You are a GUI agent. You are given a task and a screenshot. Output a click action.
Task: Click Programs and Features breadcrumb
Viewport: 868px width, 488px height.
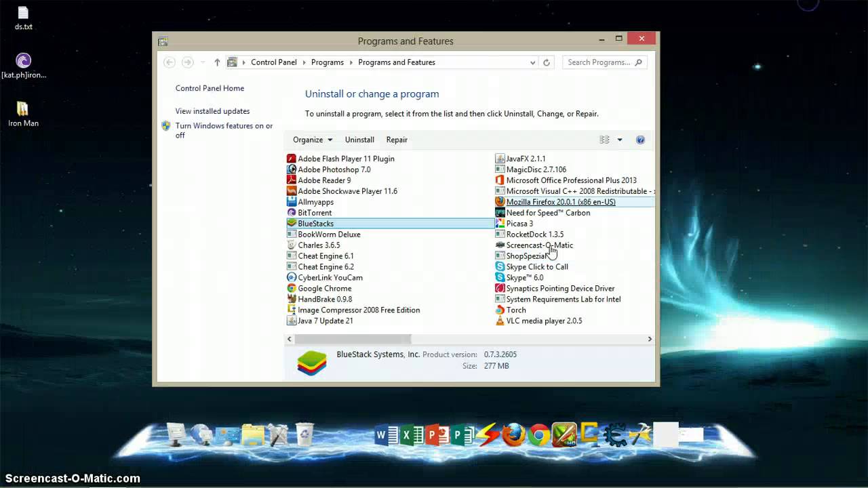[397, 62]
